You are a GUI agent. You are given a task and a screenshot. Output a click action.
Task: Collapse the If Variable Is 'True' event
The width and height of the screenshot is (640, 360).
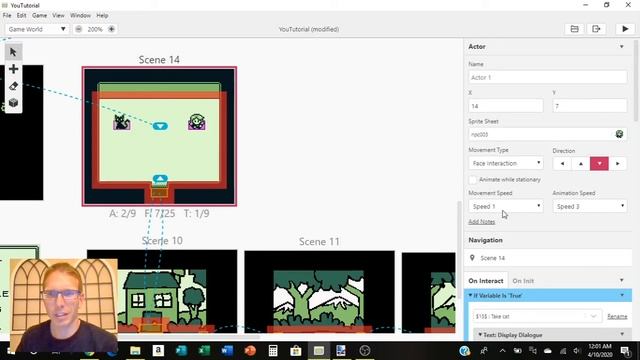tap(470, 295)
